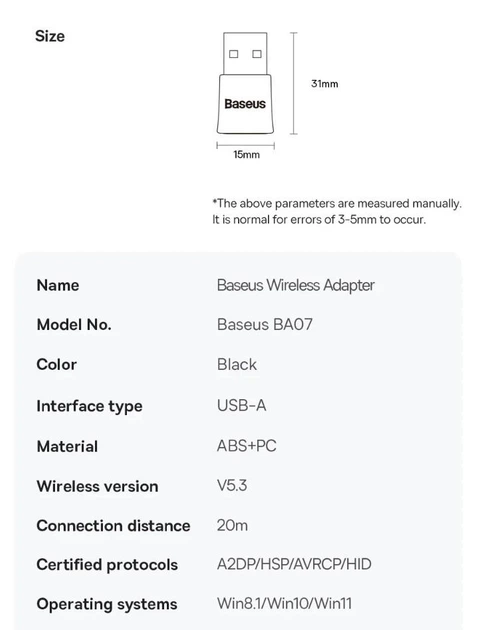Click the Wireless version label

tap(97, 487)
